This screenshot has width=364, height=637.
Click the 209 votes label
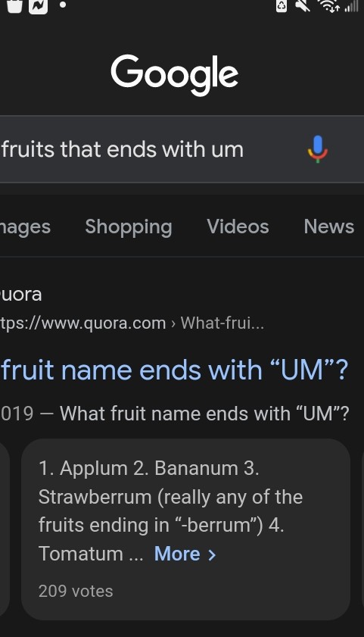click(x=76, y=591)
